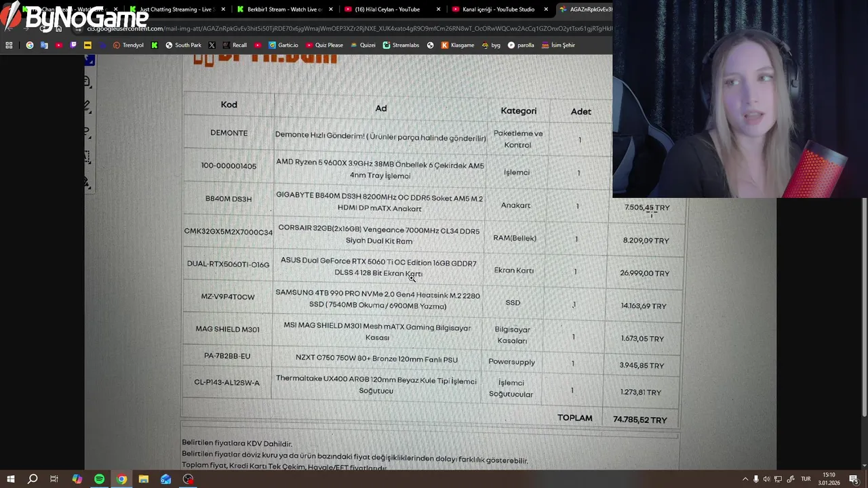This screenshot has height=488, width=868.
Task: Close the Hilal Ceylan YouTube tab
Action: 439,9
